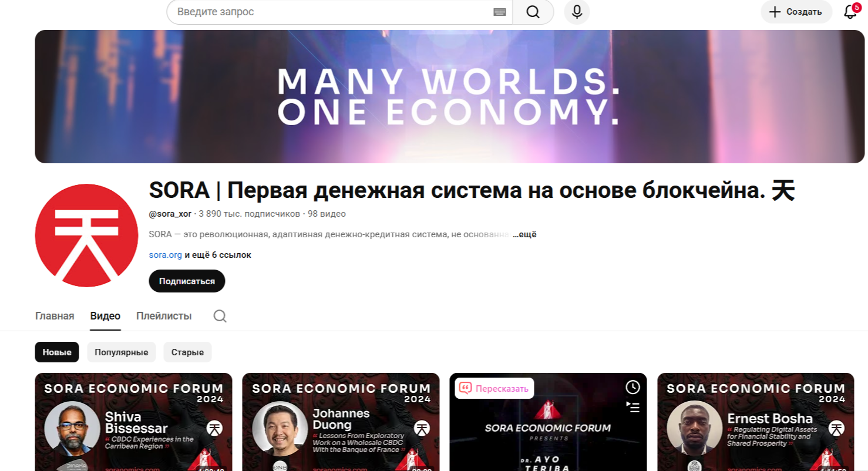This screenshot has width=868, height=471.
Task: Start voice search with the microphone
Action: click(x=577, y=12)
